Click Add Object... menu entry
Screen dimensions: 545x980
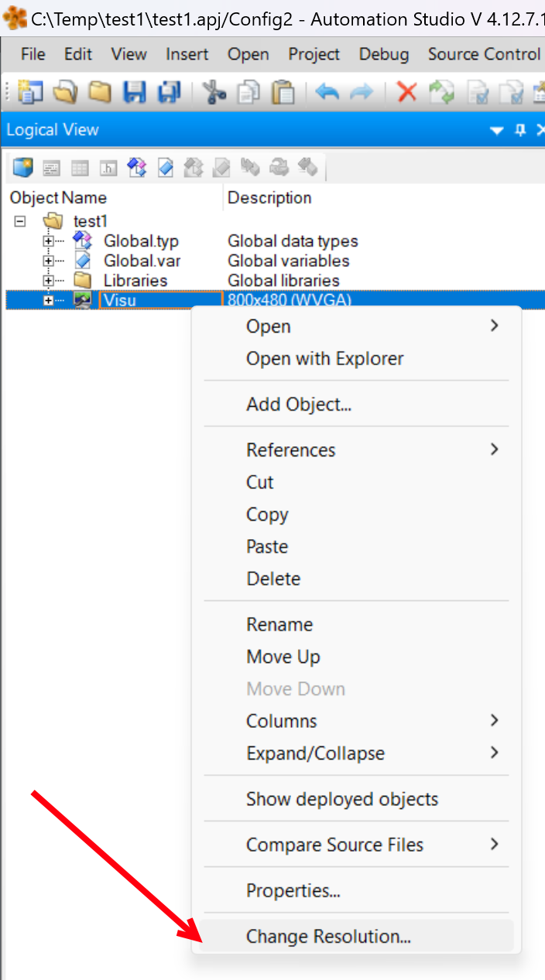(299, 404)
